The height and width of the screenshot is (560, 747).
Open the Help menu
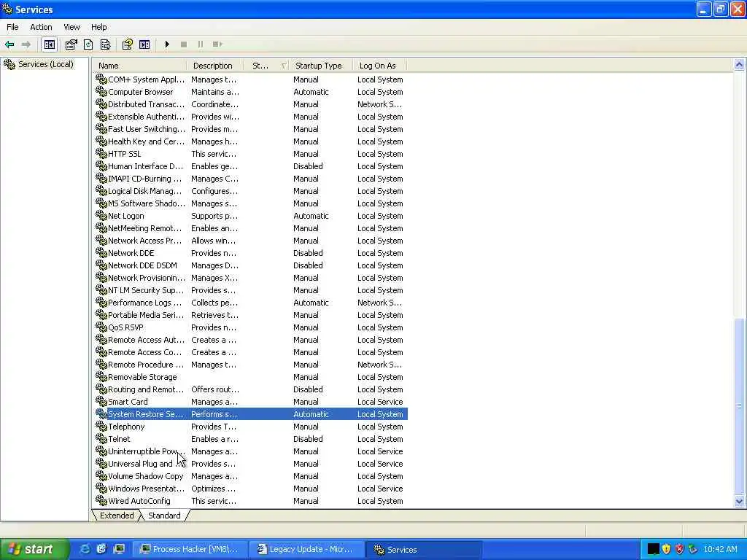coord(98,27)
